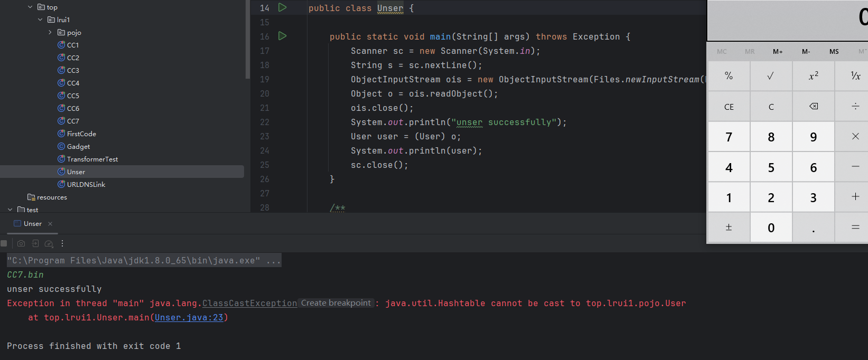Collapse the top package chevron

pos(30,7)
